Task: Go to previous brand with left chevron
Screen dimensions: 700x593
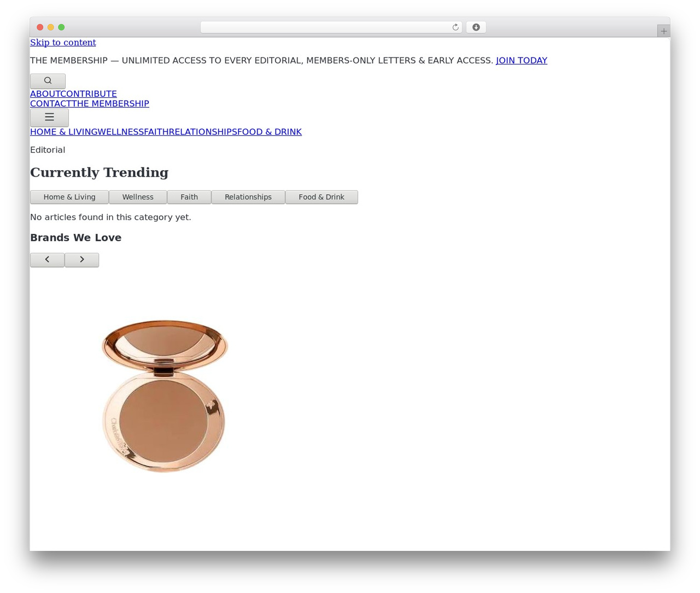Action: [47, 260]
